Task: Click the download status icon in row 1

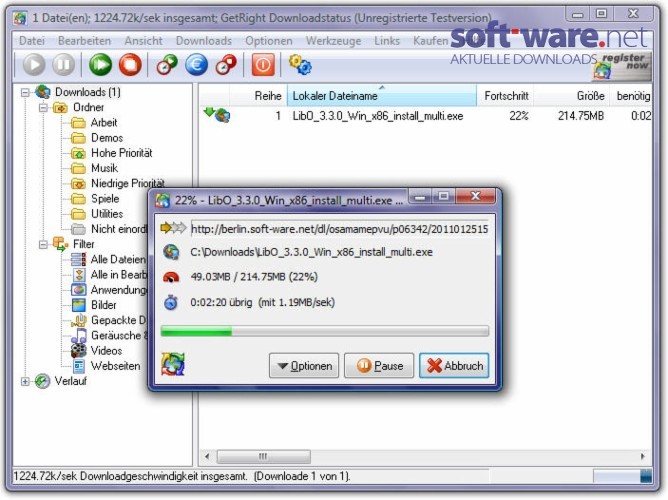Action: coord(217,115)
